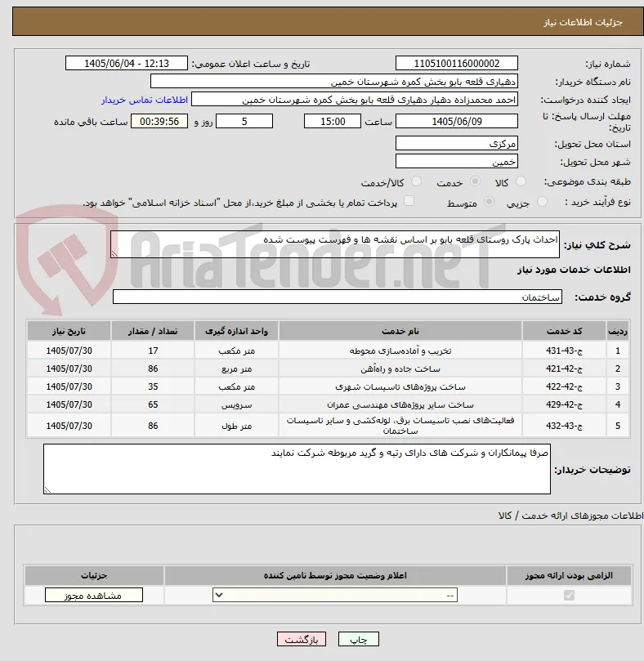Click the بازگشت back button

click(301, 639)
